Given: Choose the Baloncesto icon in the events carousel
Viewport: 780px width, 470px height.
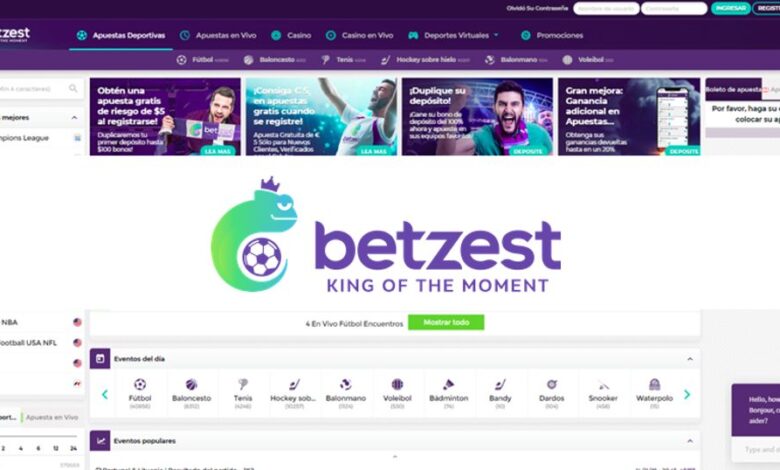Looking at the screenshot, I should pos(192,384).
